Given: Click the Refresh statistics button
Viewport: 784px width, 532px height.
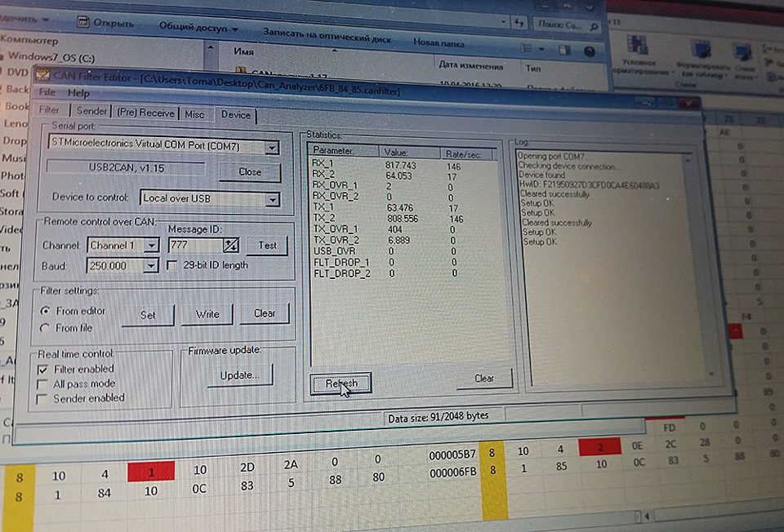Looking at the screenshot, I should (341, 383).
